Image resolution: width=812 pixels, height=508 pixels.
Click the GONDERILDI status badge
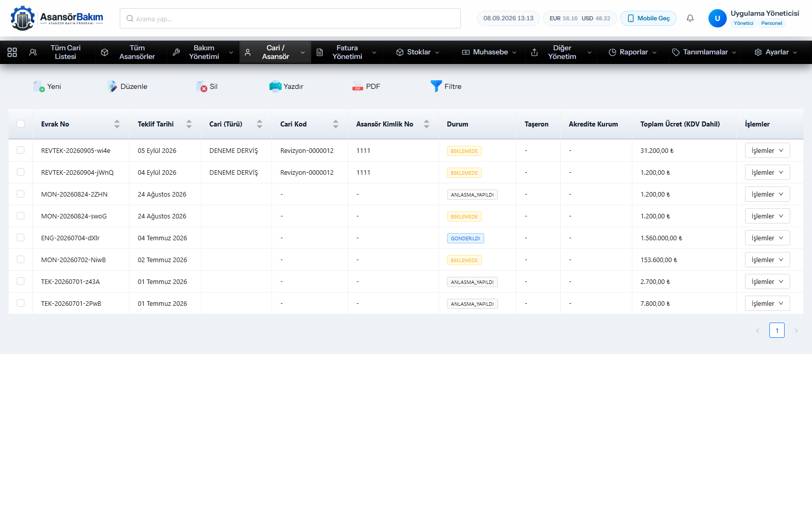click(465, 238)
